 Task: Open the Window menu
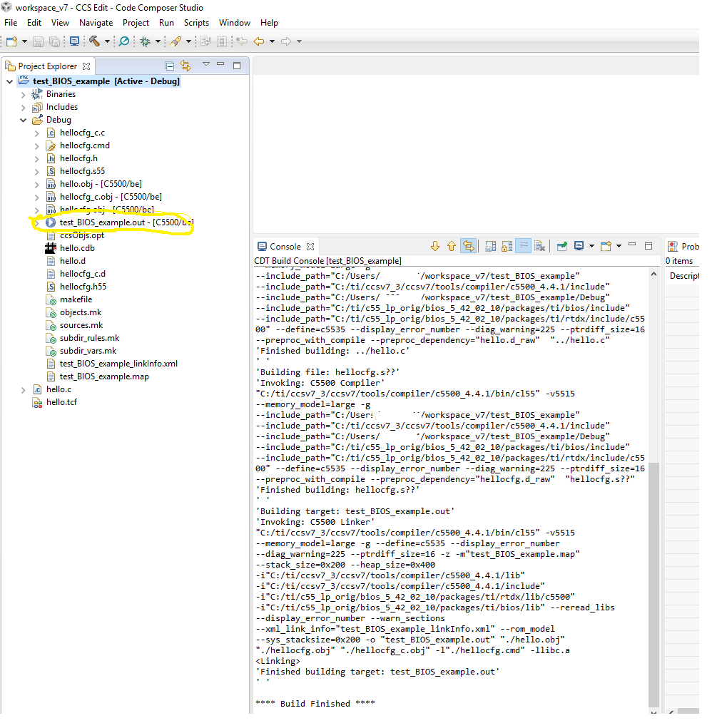tap(235, 23)
